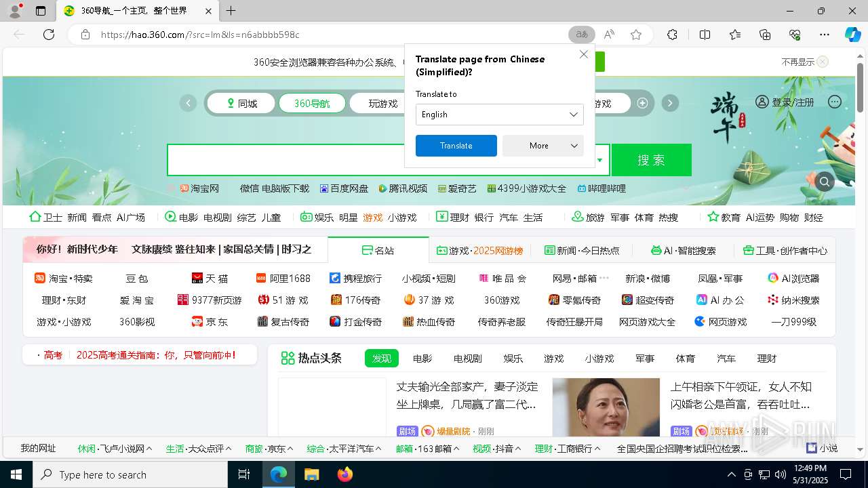Open the Translate to language dropdown

pyautogui.click(x=499, y=115)
